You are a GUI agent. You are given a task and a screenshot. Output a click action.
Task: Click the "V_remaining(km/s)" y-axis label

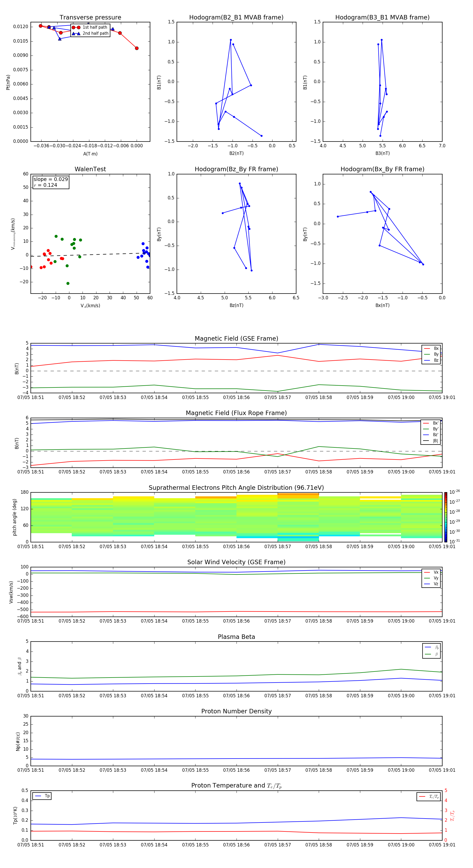point(13,234)
